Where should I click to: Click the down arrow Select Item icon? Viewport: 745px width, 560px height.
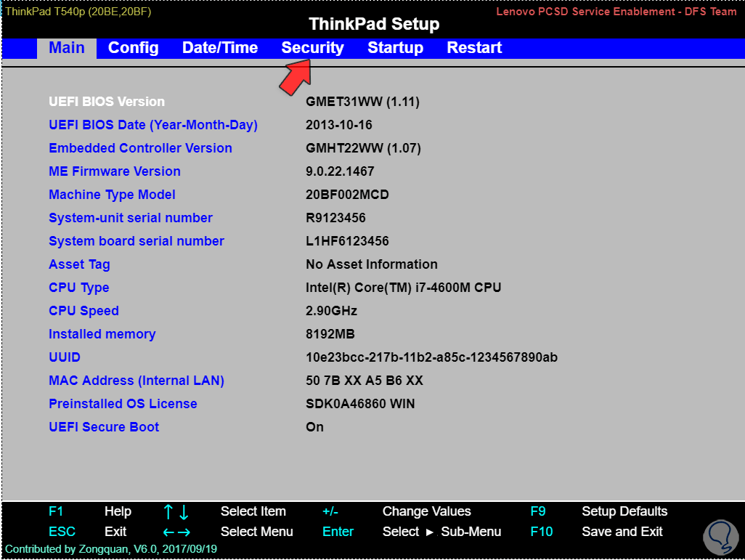coord(184,512)
